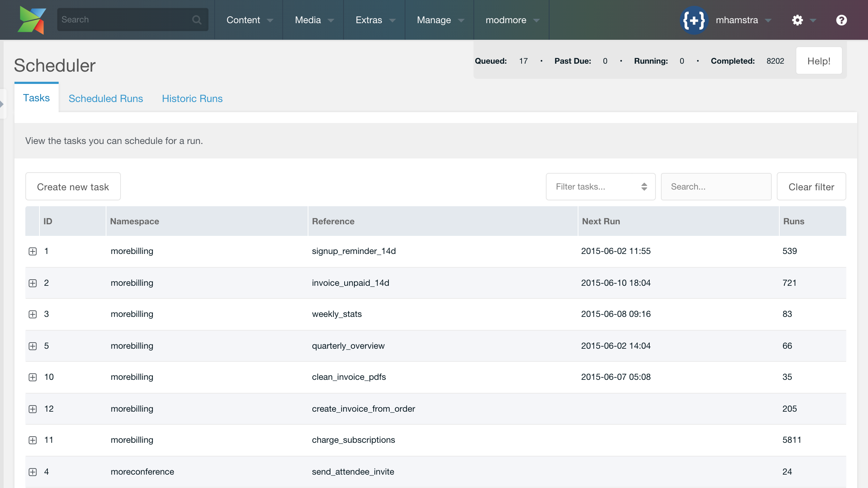Click the charge_subscriptions reference cell
This screenshot has width=868, height=488.
click(353, 440)
